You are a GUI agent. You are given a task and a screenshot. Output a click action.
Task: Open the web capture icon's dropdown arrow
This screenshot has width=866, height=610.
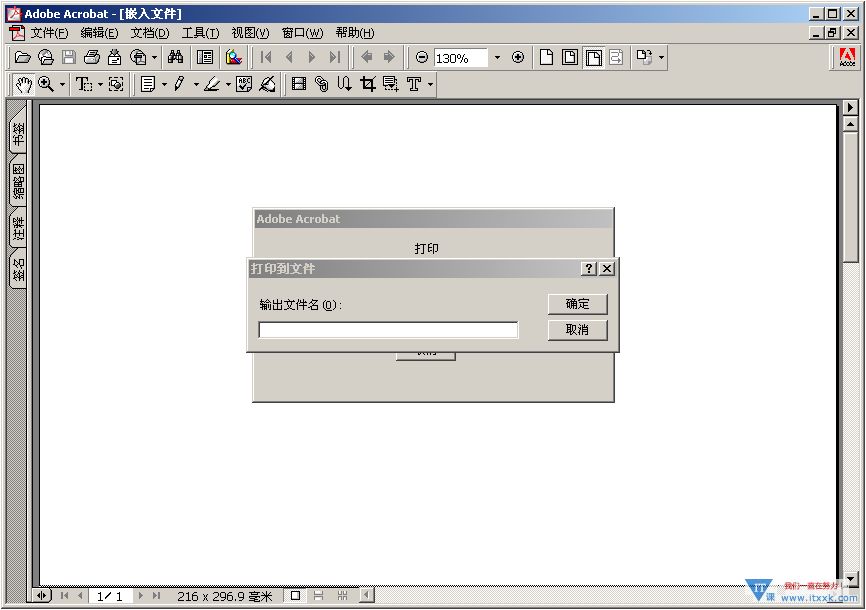pos(154,57)
